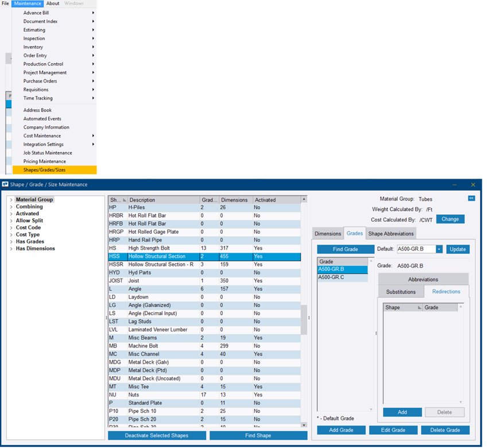Click the Delete Grade button
The image size is (488, 448).
tap(445, 430)
